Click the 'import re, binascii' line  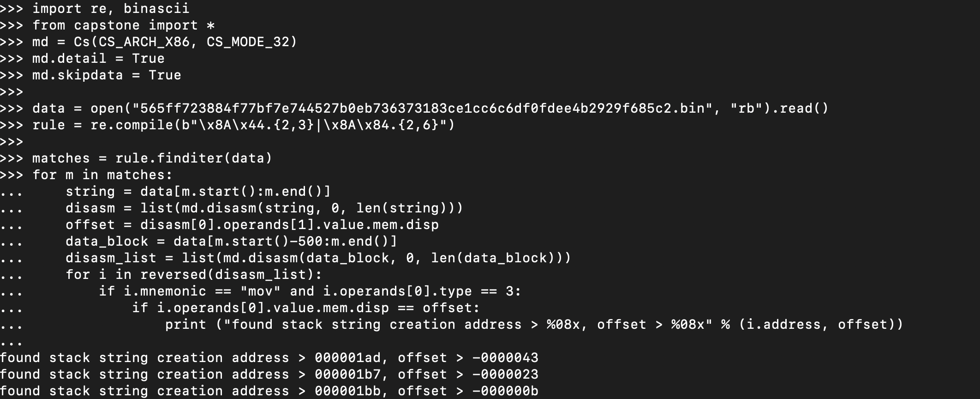[111, 9]
